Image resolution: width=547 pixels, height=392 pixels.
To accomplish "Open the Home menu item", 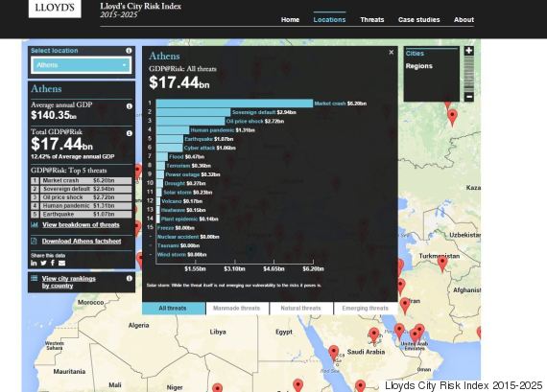I will 290,20.
